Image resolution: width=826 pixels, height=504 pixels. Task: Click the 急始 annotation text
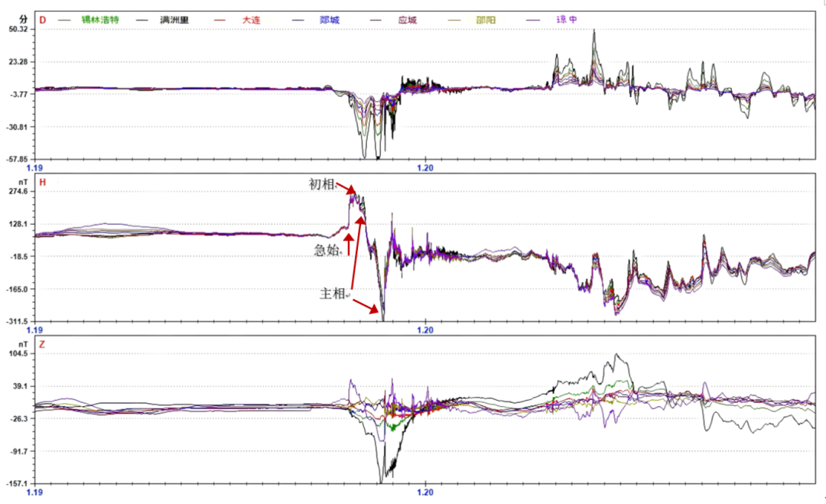326,250
